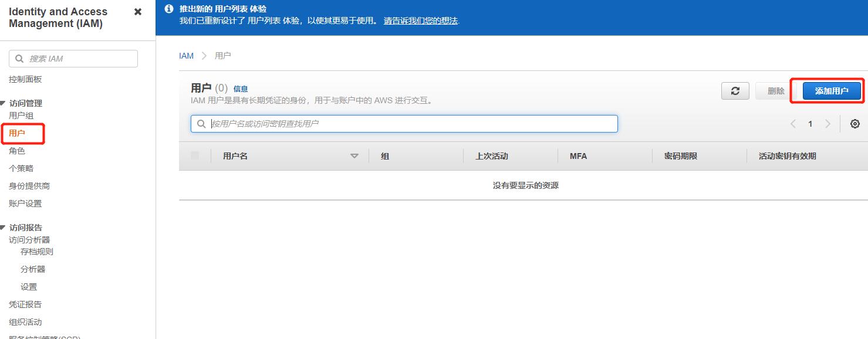This screenshot has width=868, height=339.
Task: Click the magnifier in the IAM search box
Action: [18, 58]
